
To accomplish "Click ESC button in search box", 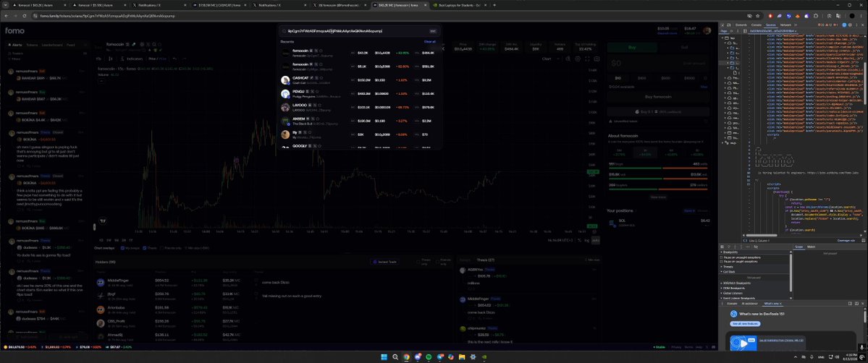I will (432, 31).
